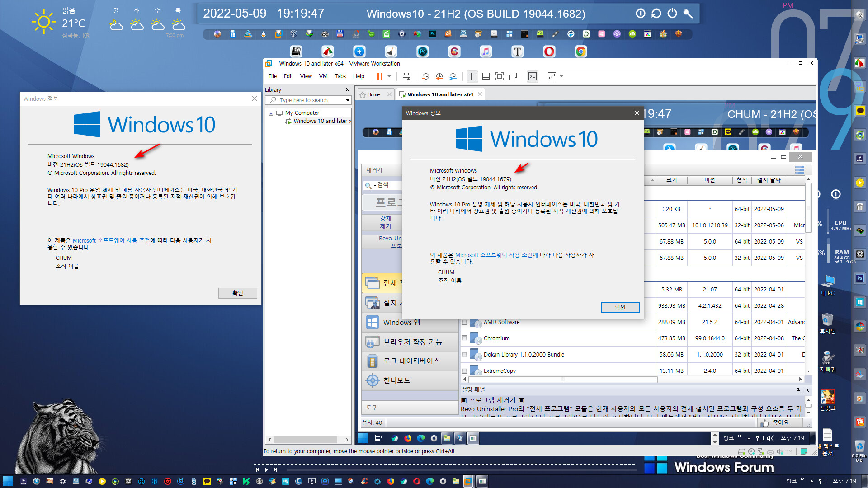
Task: Launch Opera from the top dock row
Action: tap(549, 52)
